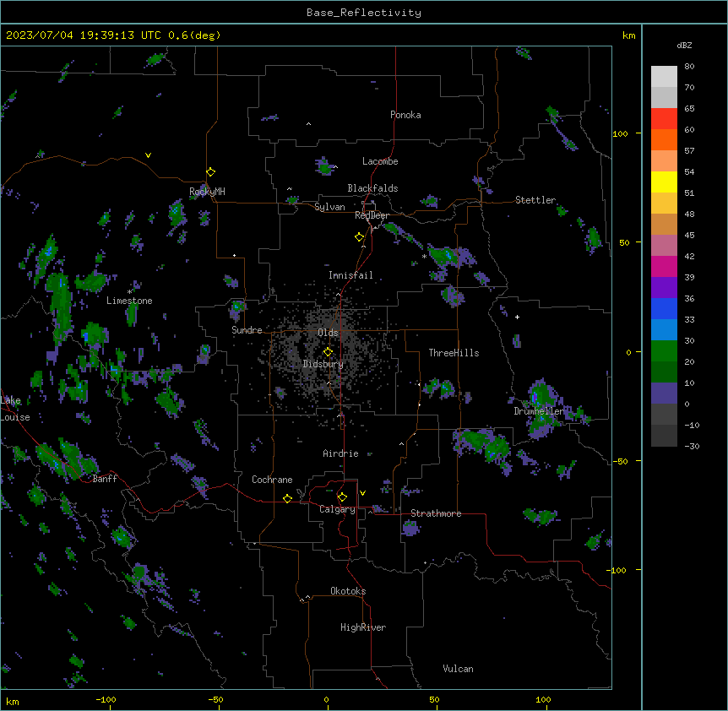Click the yellow diamond marker near Cochrane
This screenshot has width=728, height=711.
pyautogui.click(x=287, y=498)
